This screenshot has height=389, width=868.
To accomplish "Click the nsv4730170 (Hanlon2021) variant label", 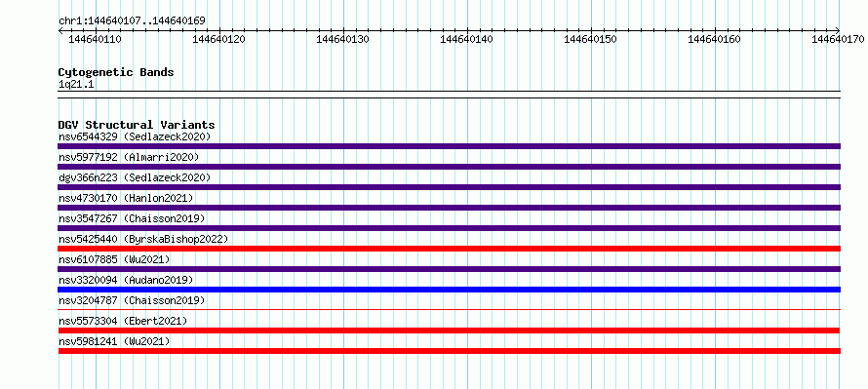I will [126, 198].
